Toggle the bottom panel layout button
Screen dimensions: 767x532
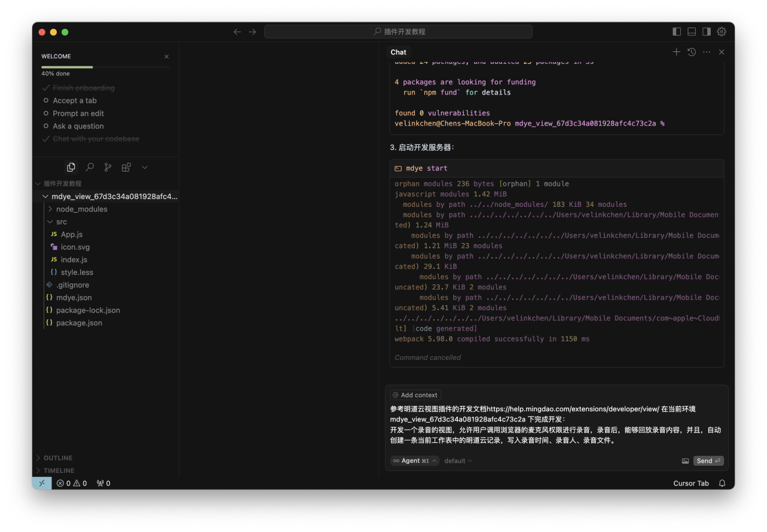click(x=692, y=32)
